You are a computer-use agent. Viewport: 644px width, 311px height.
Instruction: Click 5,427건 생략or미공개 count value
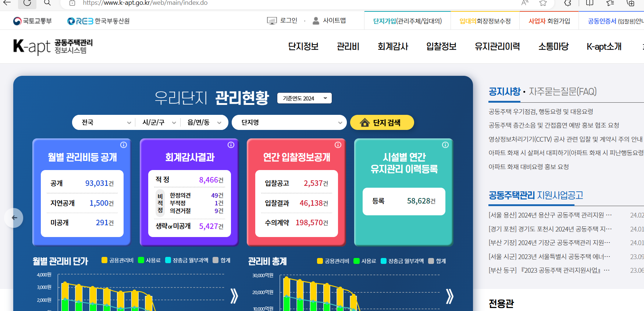pos(211,226)
